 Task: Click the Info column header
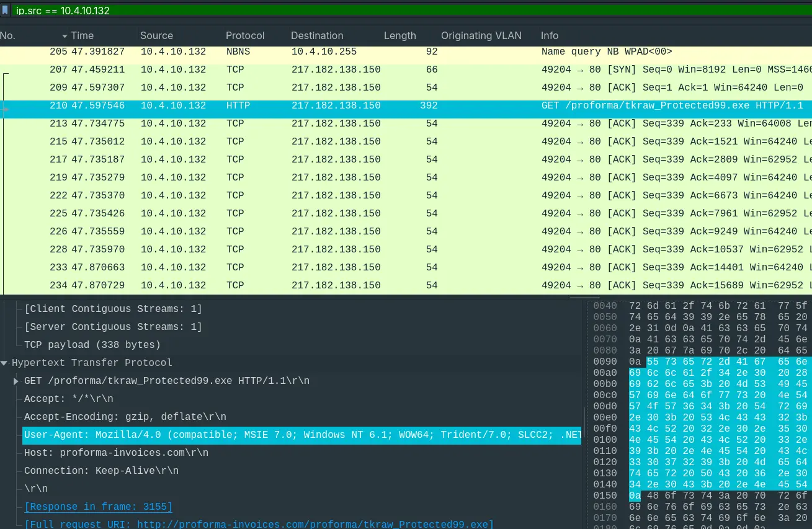549,36
